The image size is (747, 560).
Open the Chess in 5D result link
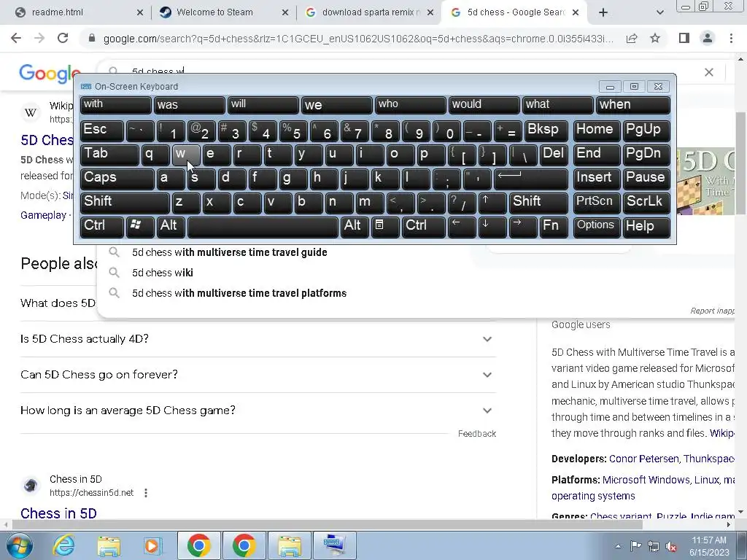58,513
